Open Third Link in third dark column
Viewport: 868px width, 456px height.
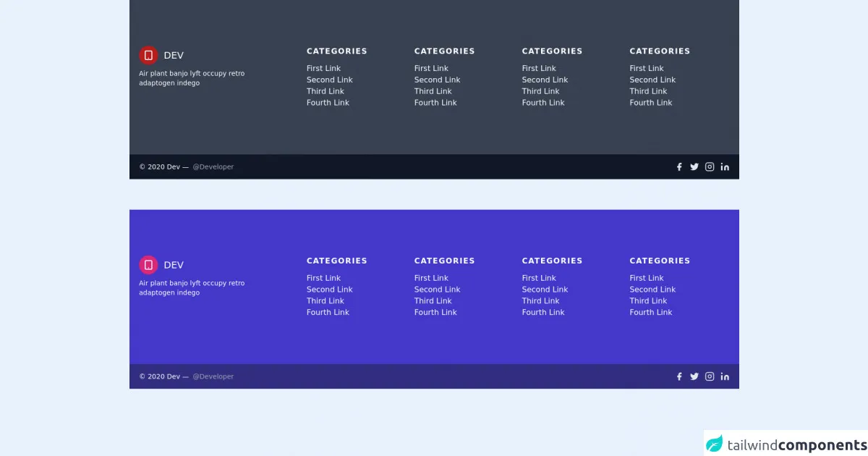pos(540,91)
